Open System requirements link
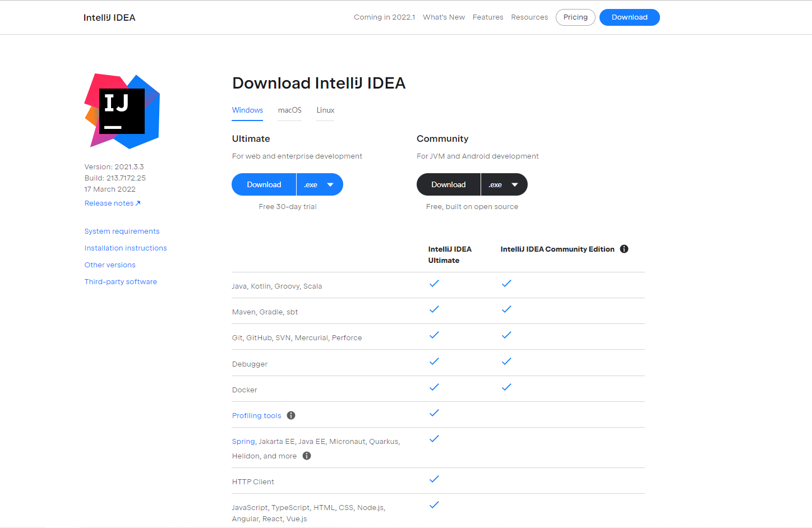The height and width of the screenshot is (528, 812). click(122, 231)
